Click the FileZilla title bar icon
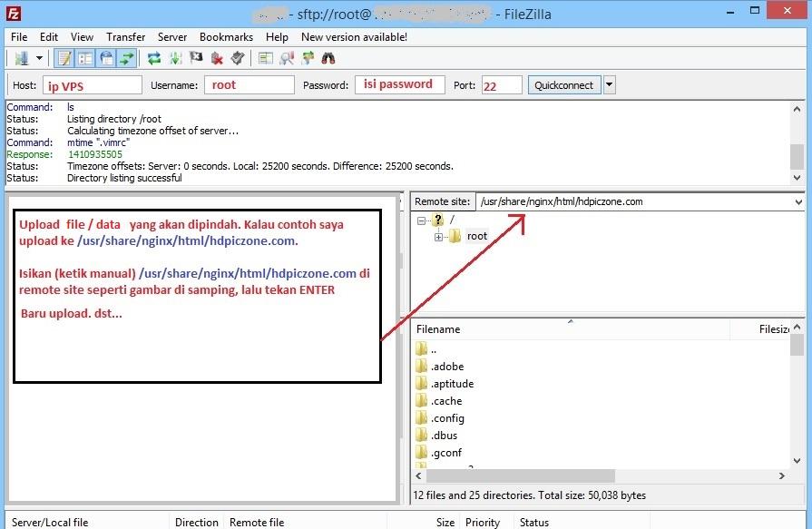 (x=14, y=14)
